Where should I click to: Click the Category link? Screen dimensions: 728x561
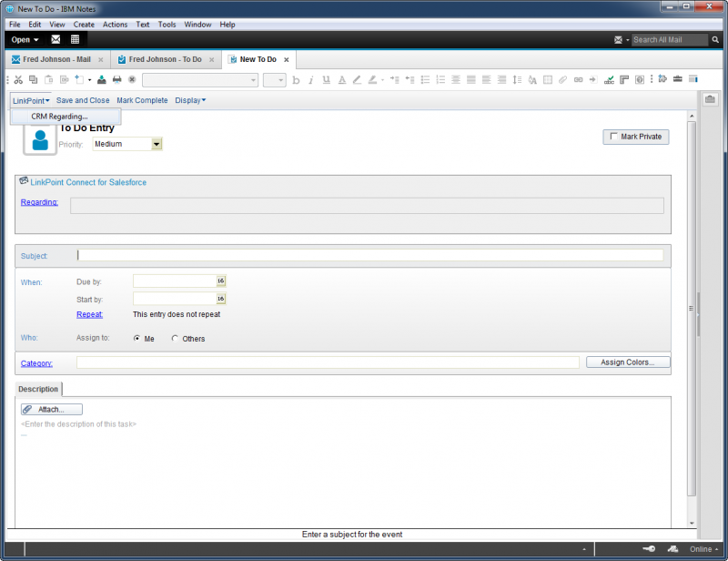(36, 363)
